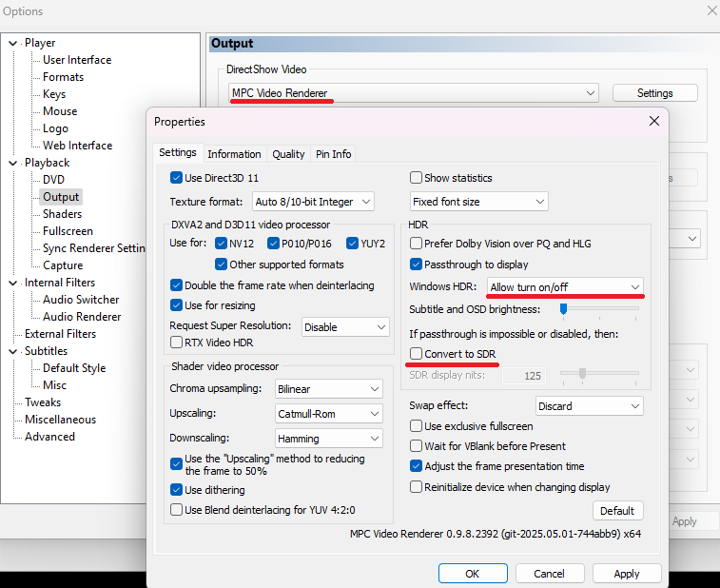The image size is (720, 588).
Task: Select Shaders in options tree
Action: [x=63, y=214]
